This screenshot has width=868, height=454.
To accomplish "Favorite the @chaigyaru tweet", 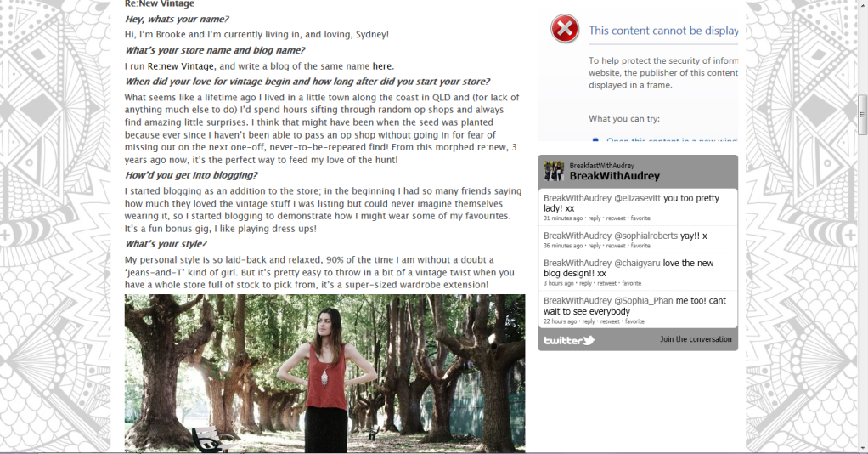I will click(x=632, y=283).
